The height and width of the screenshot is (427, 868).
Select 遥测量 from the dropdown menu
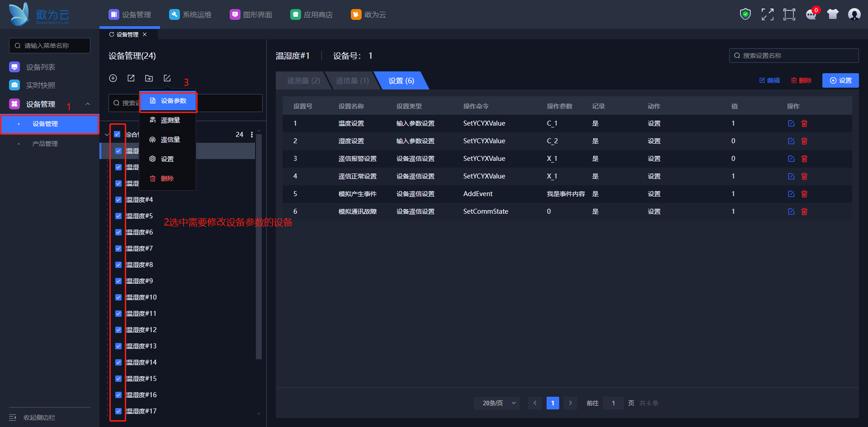tap(168, 120)
